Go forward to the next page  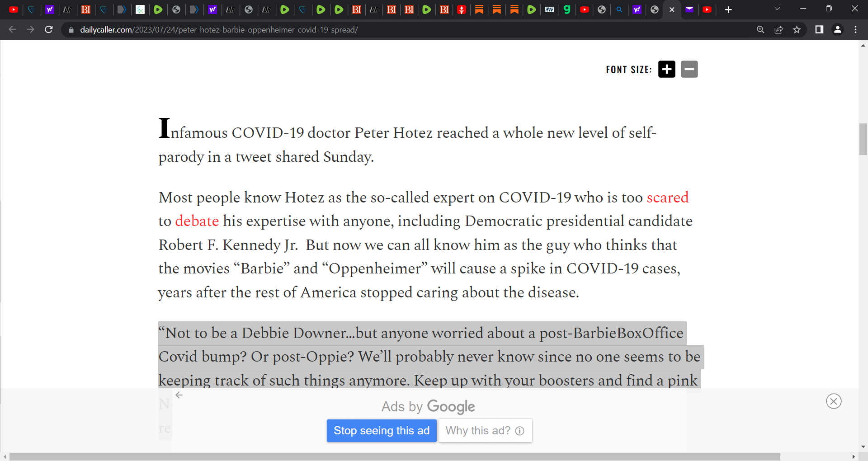(30, 29)
